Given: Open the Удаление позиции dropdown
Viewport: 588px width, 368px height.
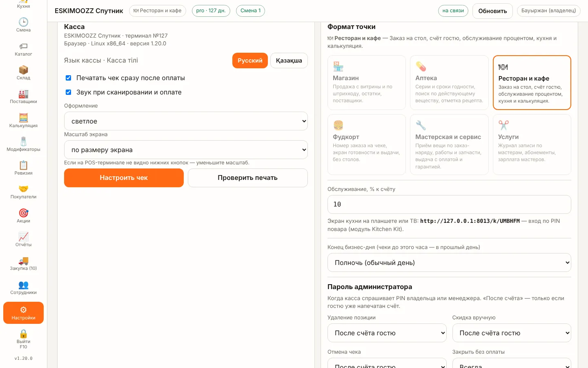Looking at the screenshot, I should click(x=387, y=333).
